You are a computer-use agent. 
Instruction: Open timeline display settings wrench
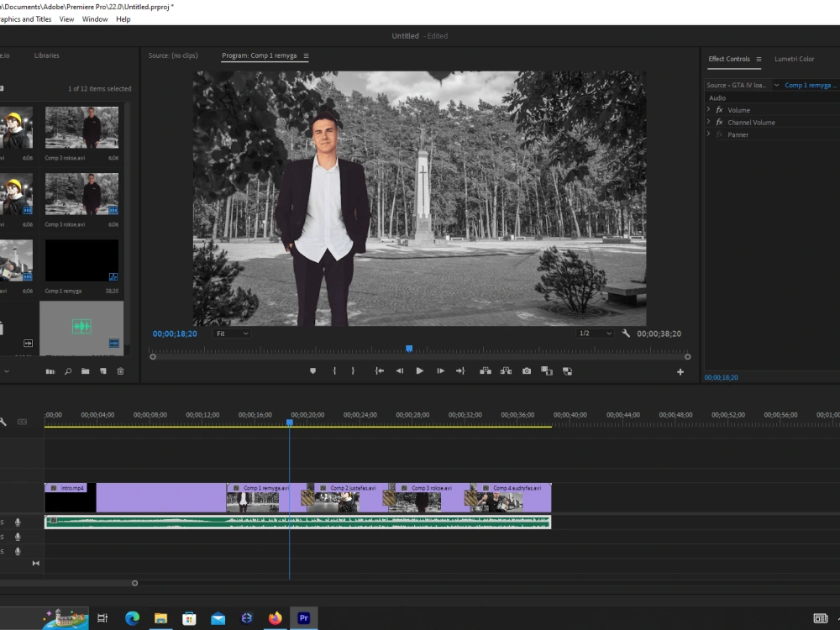tap(3, 422)
